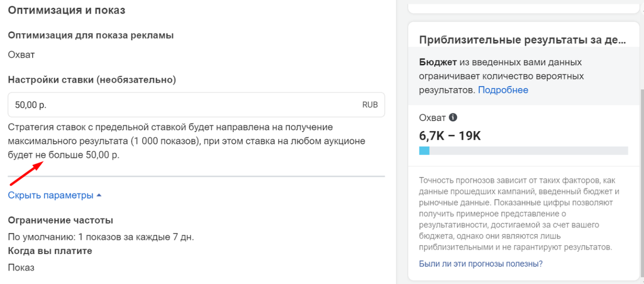Click the Охват value under ad delivery optimization

pyautogui.click(x=21, y=54)
